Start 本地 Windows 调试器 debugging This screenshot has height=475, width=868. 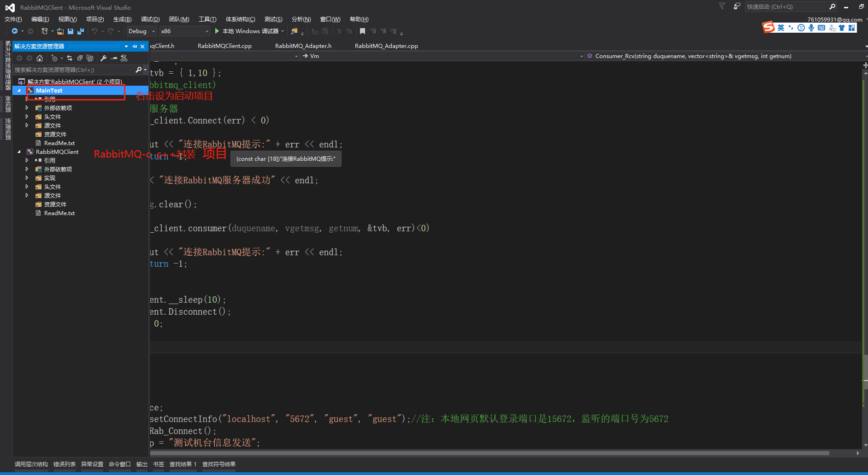click(x=247, y=31)
